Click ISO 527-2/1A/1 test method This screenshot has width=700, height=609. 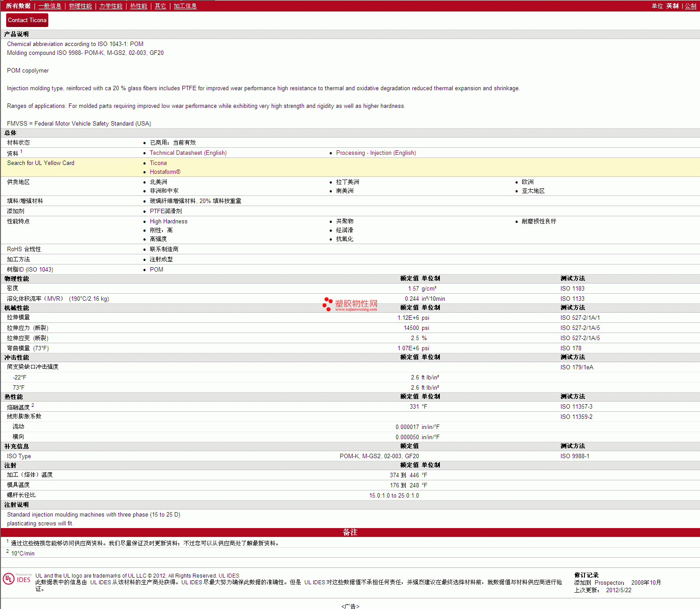pyautogui.click(x=580, y=318)
